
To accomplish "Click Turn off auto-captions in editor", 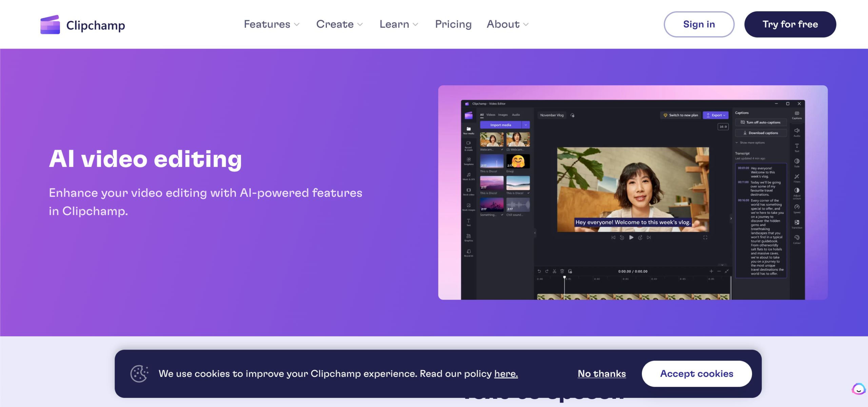I will point(761,123).
